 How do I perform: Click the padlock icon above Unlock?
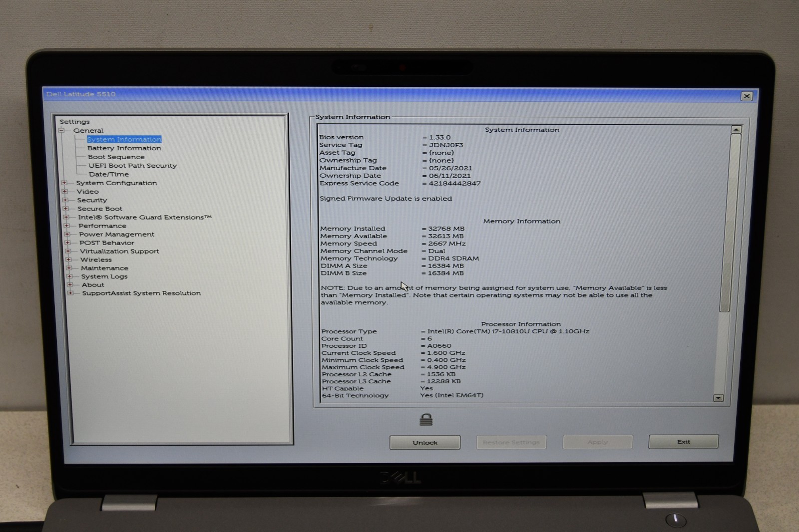pyautogui.click(x=426, y=419)
